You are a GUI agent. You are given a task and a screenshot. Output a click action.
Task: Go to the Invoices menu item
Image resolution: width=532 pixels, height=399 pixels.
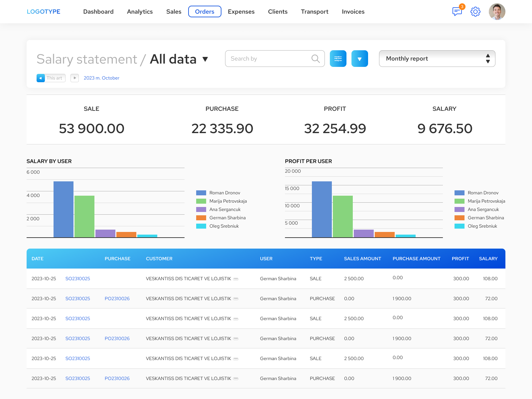(353, 12)
